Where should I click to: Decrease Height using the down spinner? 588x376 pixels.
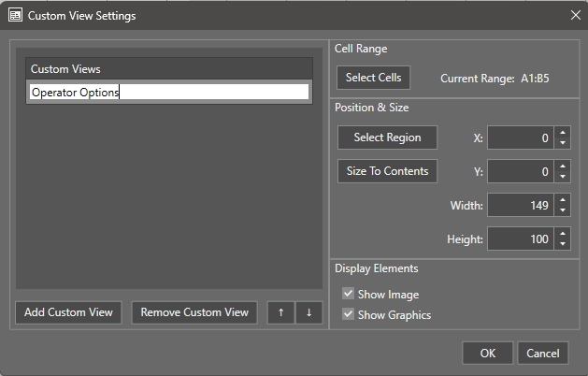562,245
